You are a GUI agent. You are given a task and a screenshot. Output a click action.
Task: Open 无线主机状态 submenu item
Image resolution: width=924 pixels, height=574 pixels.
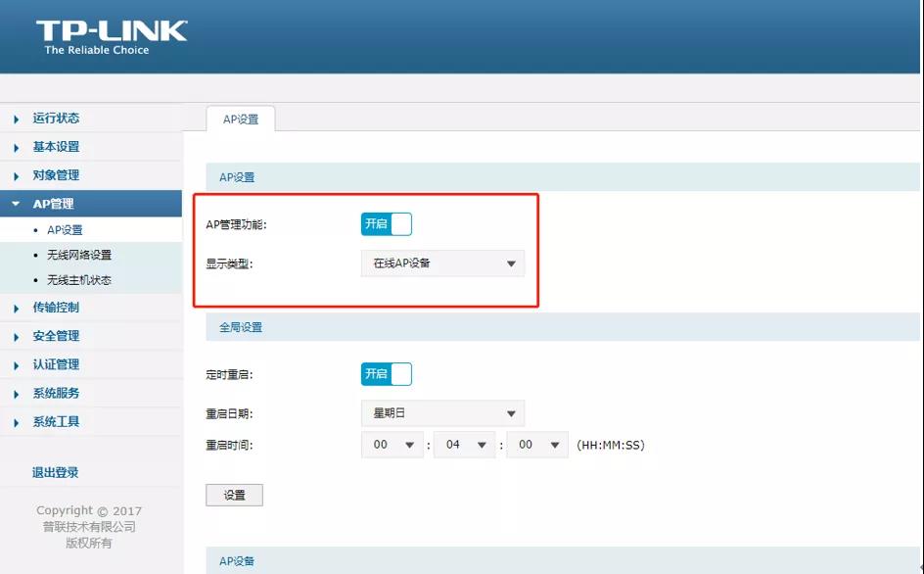78,280
